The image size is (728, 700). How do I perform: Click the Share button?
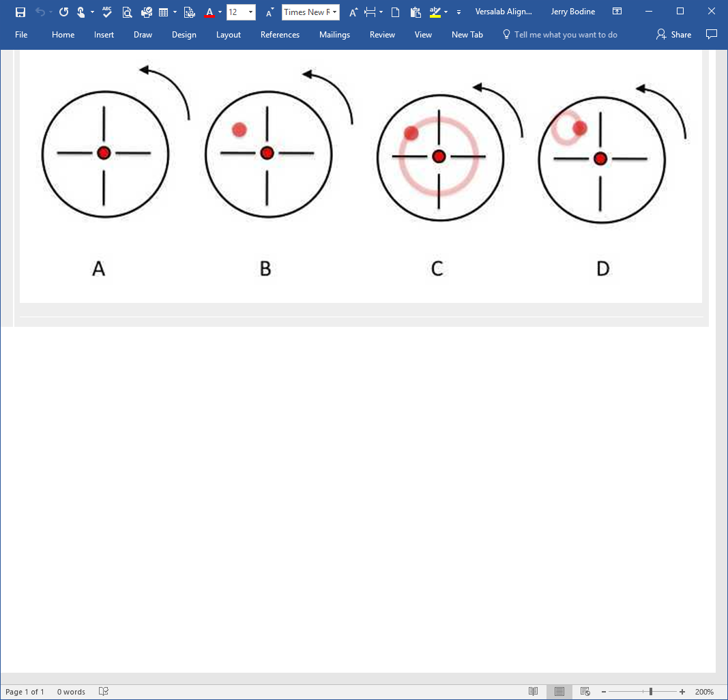pyautogui.click(x=673, y=35)
